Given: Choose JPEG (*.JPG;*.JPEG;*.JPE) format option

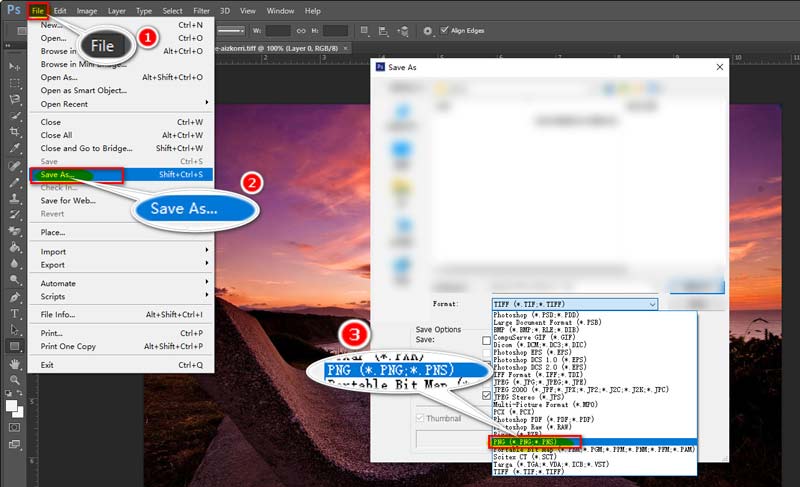Looking at the screenshot, I should click(x=594, y=382).
